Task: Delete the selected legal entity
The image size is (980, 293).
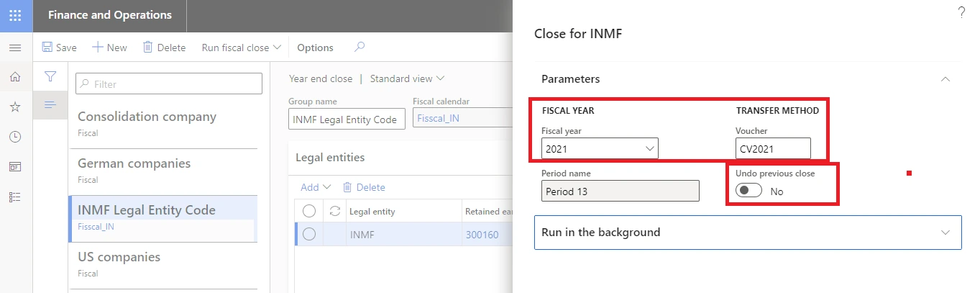Action: (x=364, y=187)
